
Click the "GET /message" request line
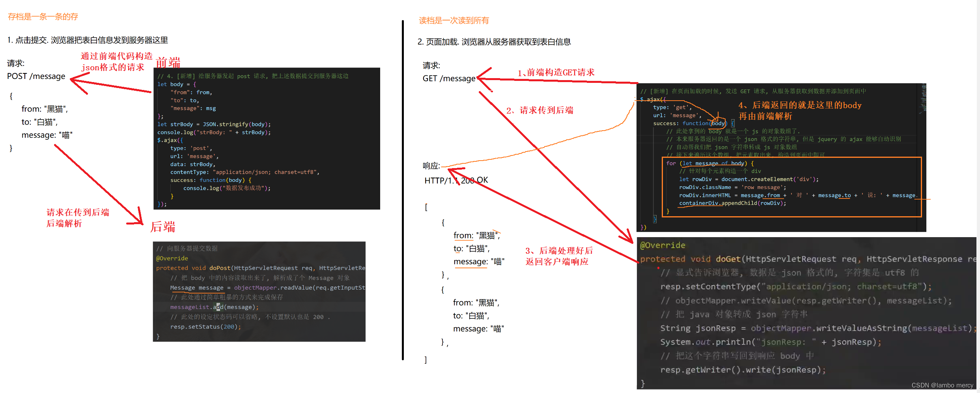[449, 79]
